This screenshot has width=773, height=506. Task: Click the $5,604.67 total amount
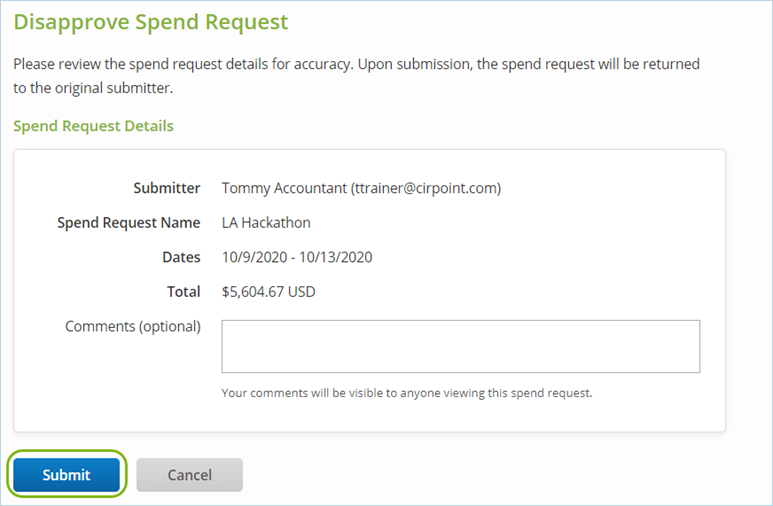[254, 292]
